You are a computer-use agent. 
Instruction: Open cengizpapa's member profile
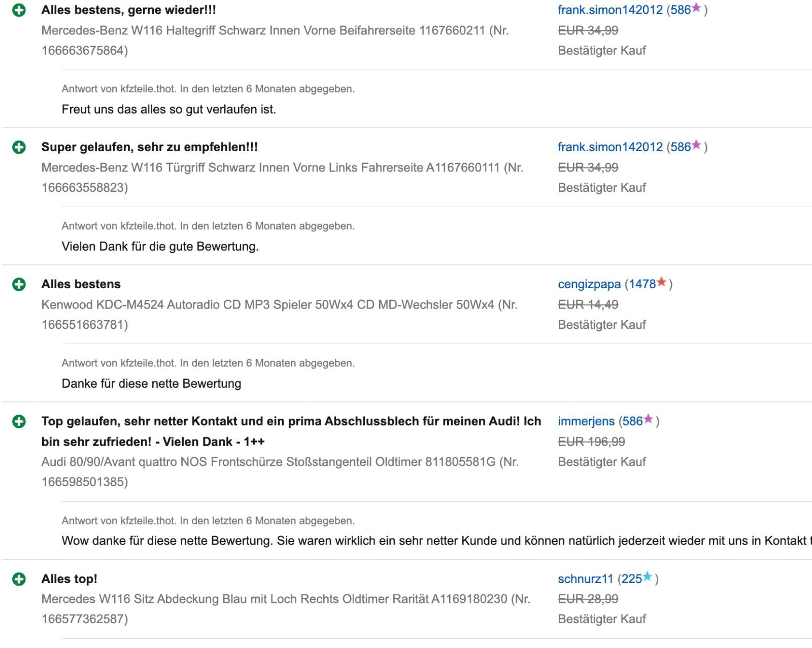point(589,284)
